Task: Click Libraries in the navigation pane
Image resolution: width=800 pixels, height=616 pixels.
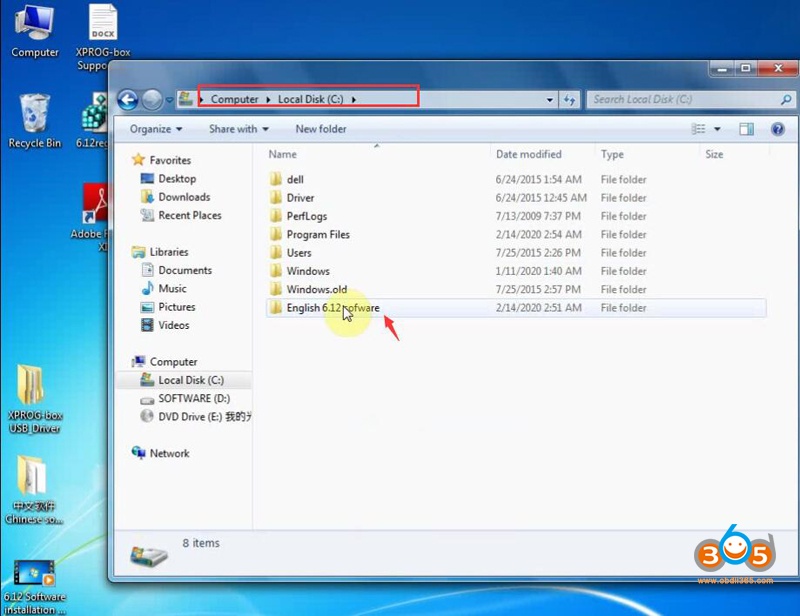Action: [x=169, y=252]
